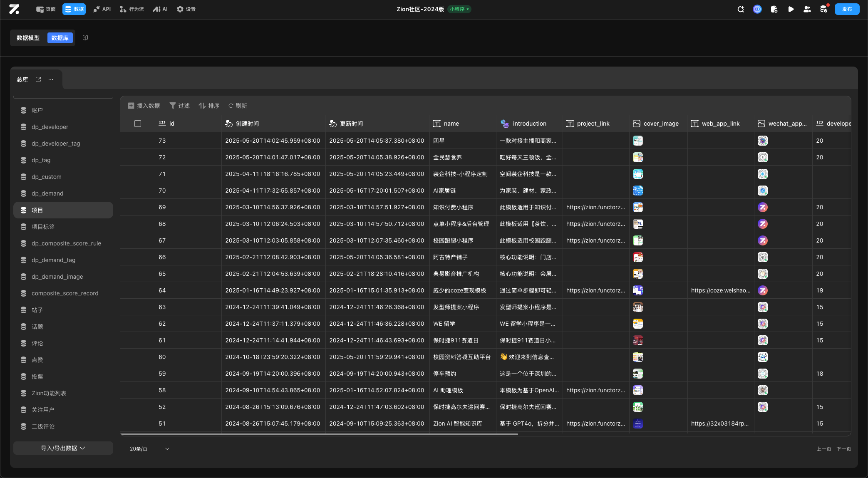Viewport: 868px width, 478px height.
Task: Select the dp_developer_tag table
Action: pos(63,144)
